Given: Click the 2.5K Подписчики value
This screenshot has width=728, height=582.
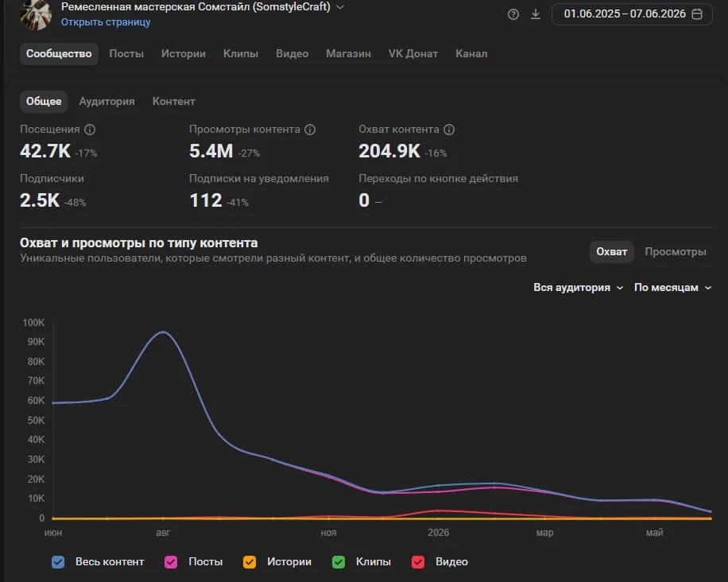Looking at the screenshot, I should (x=40, y=200).
